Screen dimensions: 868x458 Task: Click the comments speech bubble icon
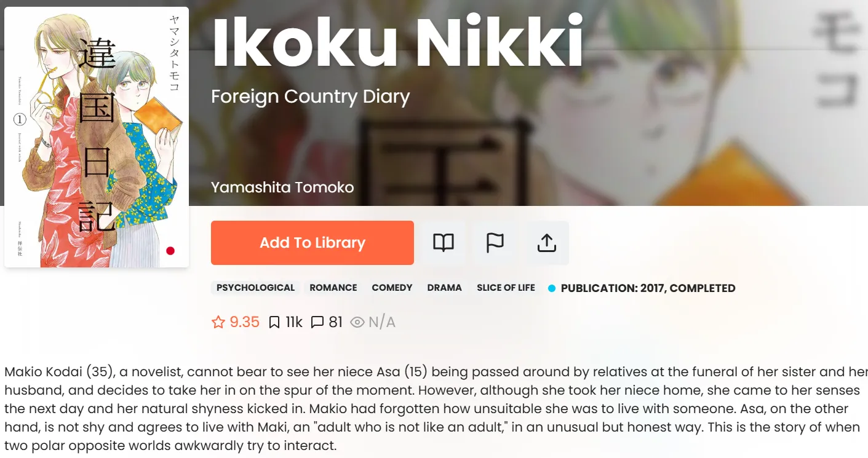point(317,322)
